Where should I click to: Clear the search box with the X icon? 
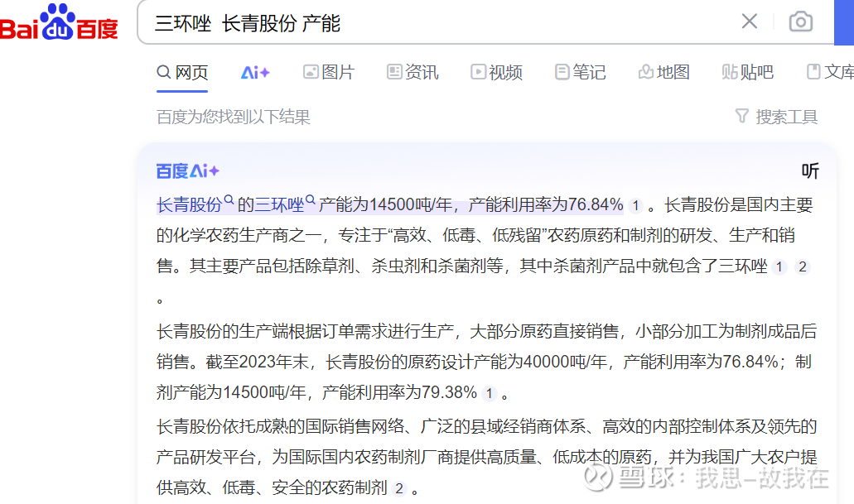click(750, 22)
